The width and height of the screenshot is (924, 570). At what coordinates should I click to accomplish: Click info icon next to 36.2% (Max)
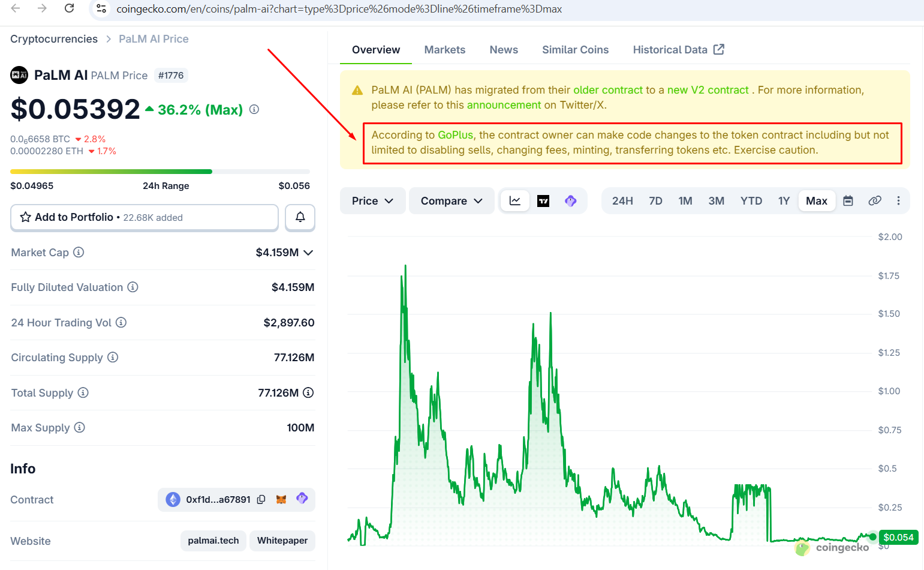point(254,110)
